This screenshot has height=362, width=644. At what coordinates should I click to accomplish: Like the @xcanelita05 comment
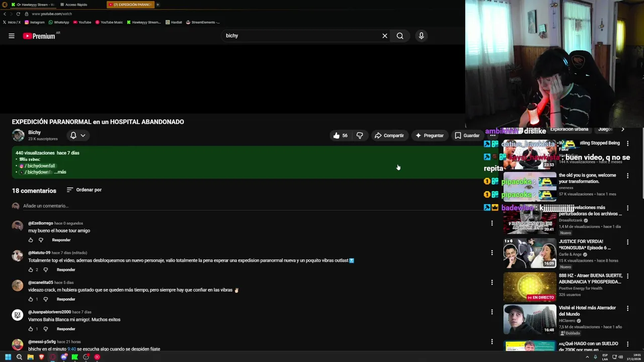[31, 299]
